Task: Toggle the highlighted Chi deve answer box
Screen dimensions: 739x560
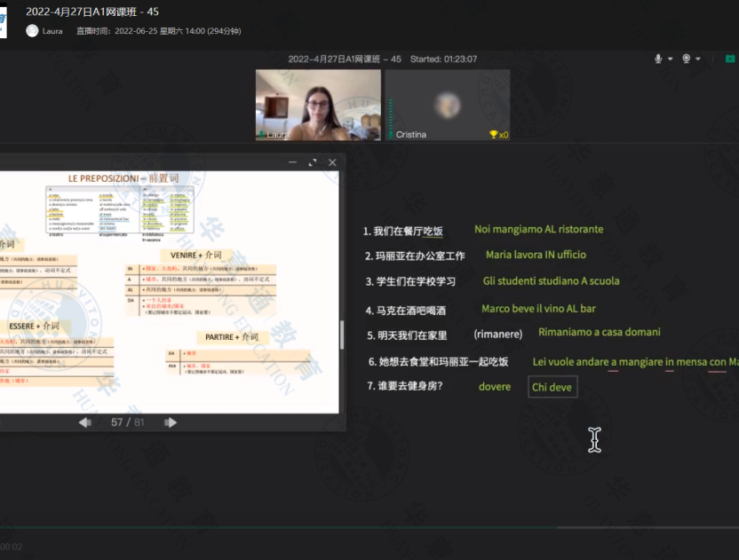Action: 552,387
